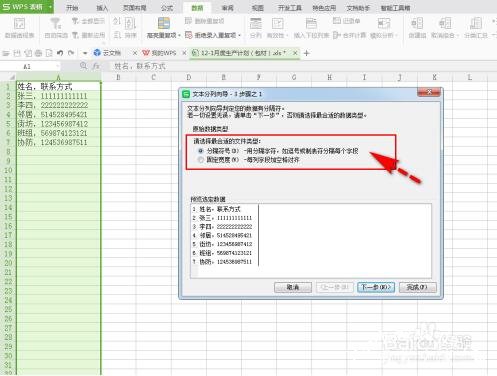Switch to the 开始 (Home) ribbon tab
The height and width of the screenshot is (376, 497).
(72, 8)
